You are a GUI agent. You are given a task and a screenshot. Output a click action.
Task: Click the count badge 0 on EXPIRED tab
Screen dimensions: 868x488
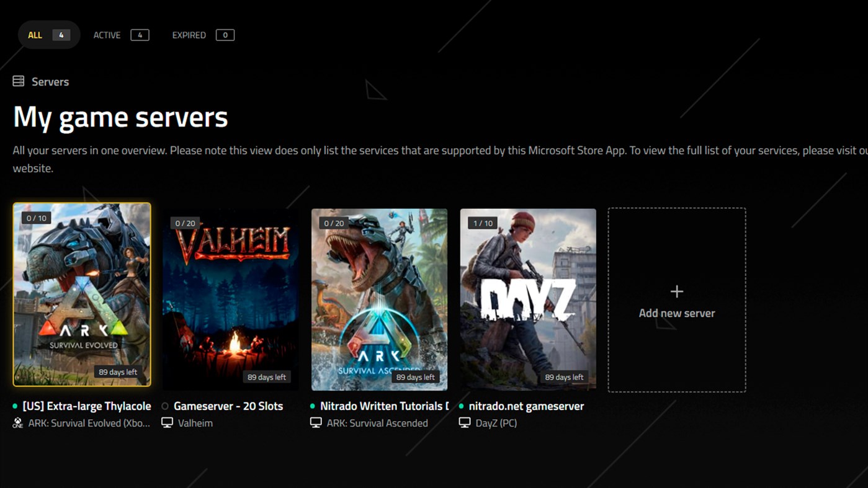225,35
